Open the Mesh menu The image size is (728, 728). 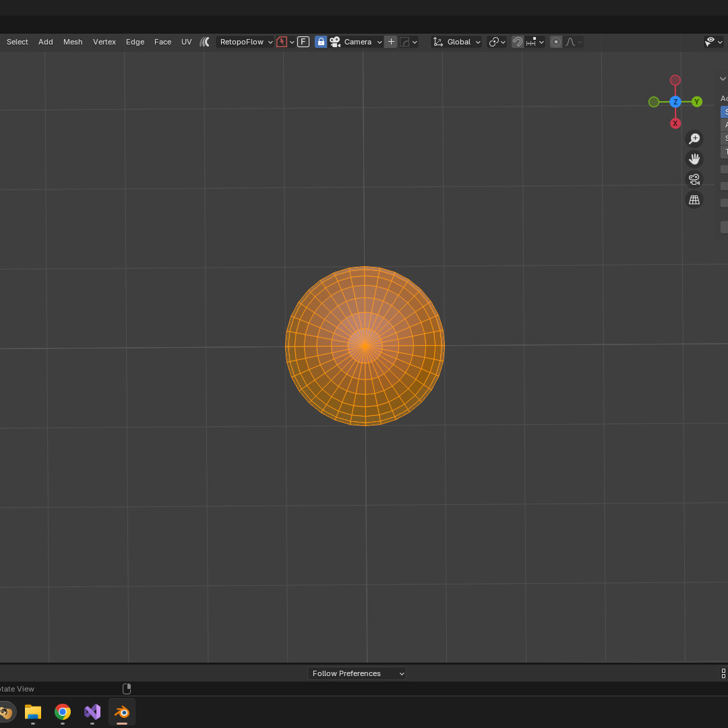(73, 42)
